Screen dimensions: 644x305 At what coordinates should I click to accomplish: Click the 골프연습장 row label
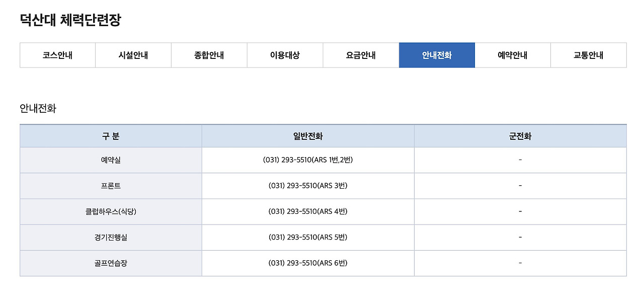tap(110, 263)
